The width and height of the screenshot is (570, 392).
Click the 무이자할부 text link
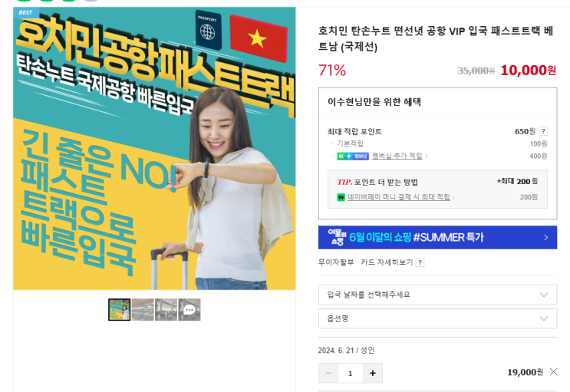click(336, 262)
